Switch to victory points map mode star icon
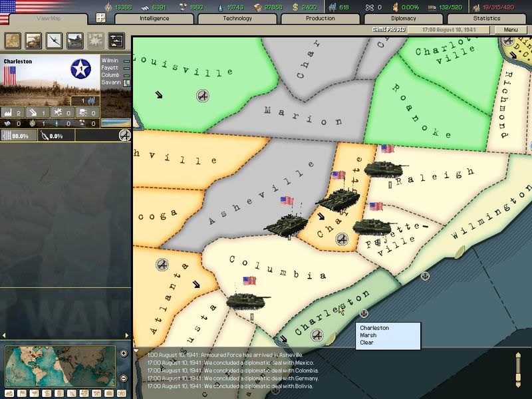 click(122, 394)
